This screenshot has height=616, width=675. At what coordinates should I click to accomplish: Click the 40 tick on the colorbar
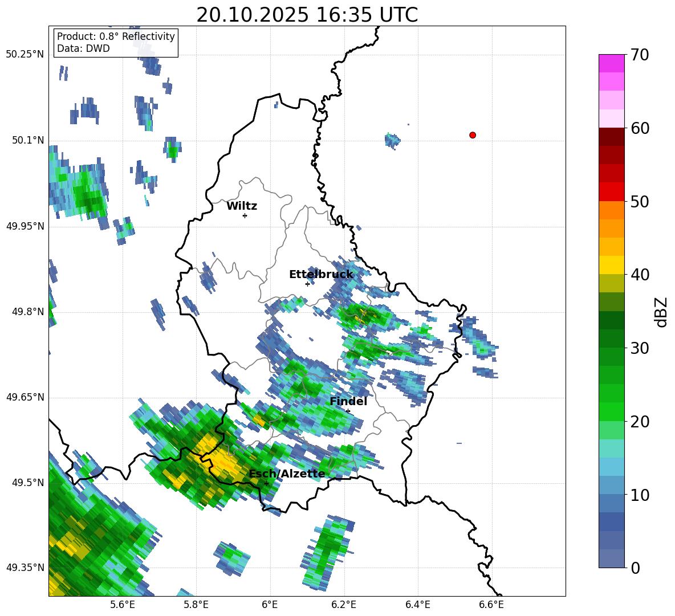tap(640, 275)
